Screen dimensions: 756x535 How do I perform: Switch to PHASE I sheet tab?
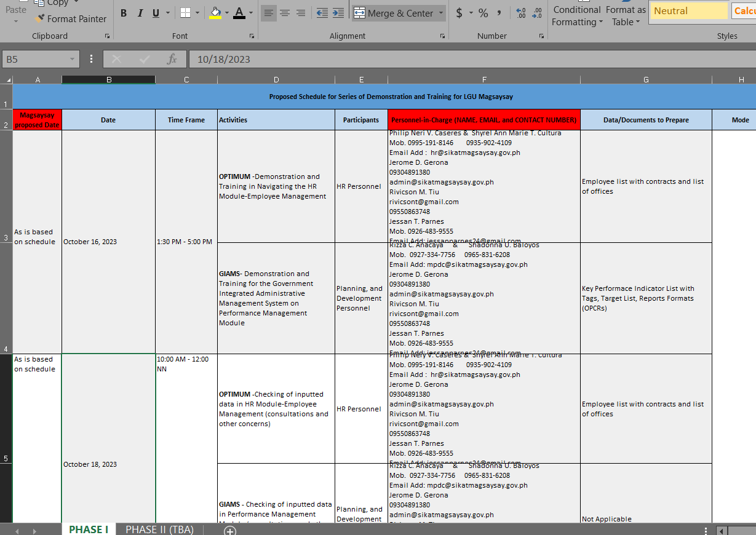(89, 529)
